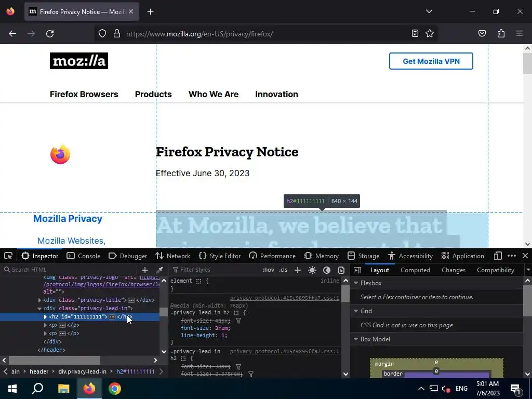Switch to the Debugger panel
This screenshot has height=399, width=532.
pyautogui.click(x=128, y=256)
